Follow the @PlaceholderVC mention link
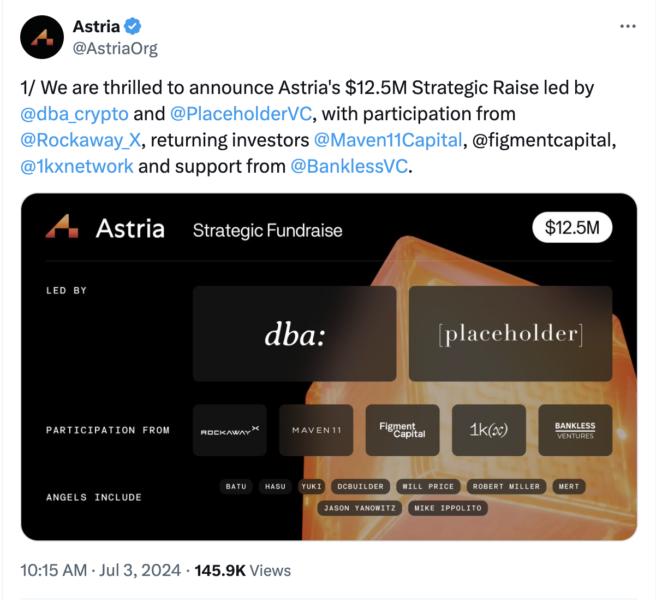 coord(241,114)
